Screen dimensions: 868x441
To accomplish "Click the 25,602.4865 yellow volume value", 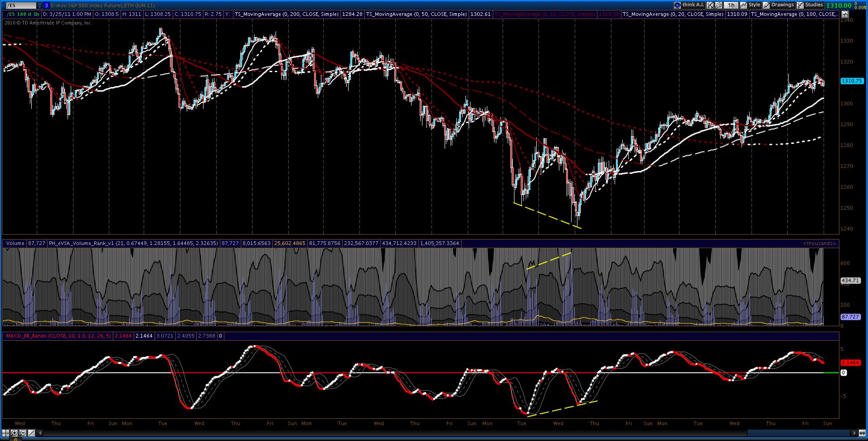I will 289,243.
